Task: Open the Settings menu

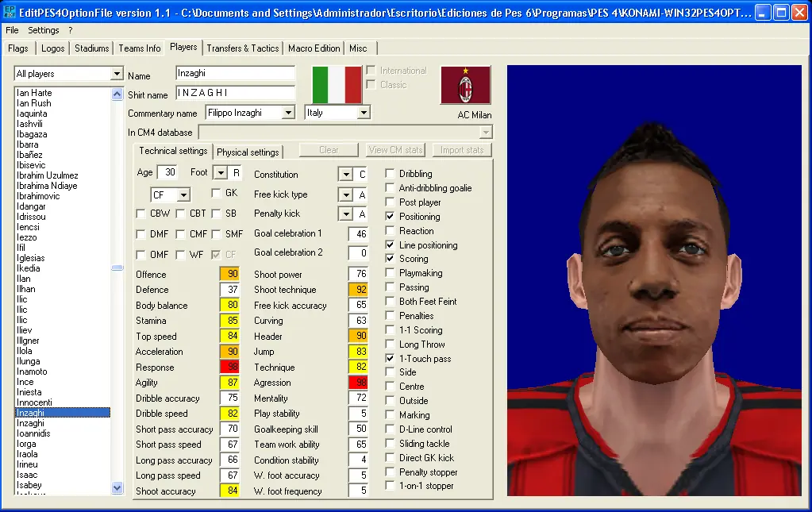Action: [44, 30]
